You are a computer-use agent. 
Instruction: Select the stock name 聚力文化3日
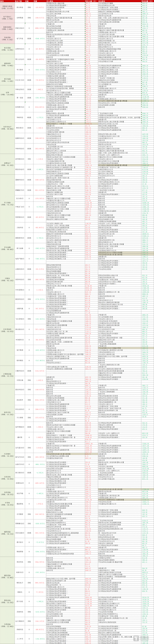19,59
